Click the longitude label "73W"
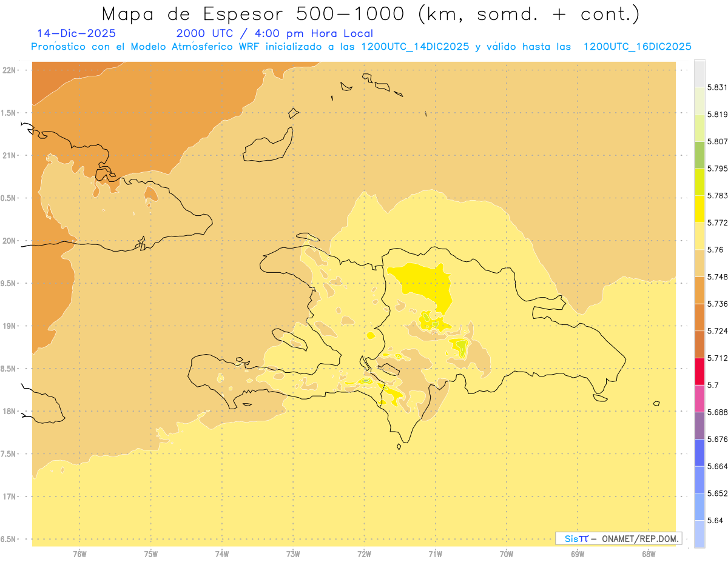Screen dimensions: 728x562 click(293, 554)
